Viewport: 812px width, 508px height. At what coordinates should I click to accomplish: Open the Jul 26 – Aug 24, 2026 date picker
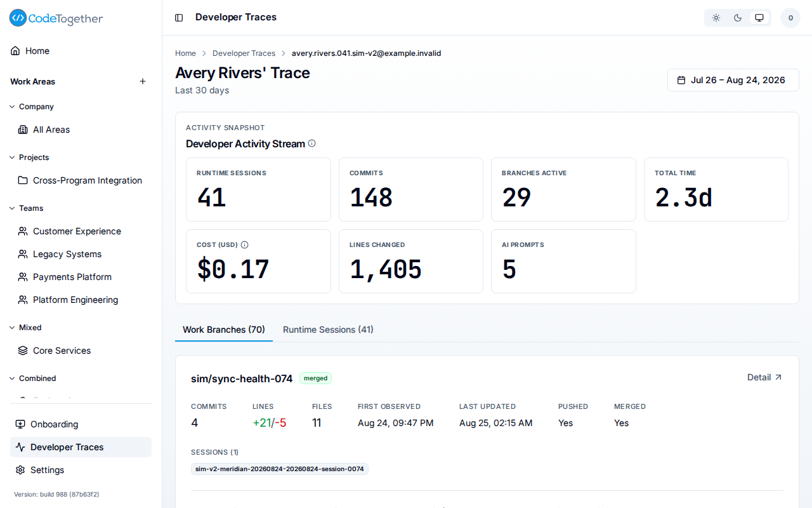[733, 80]
